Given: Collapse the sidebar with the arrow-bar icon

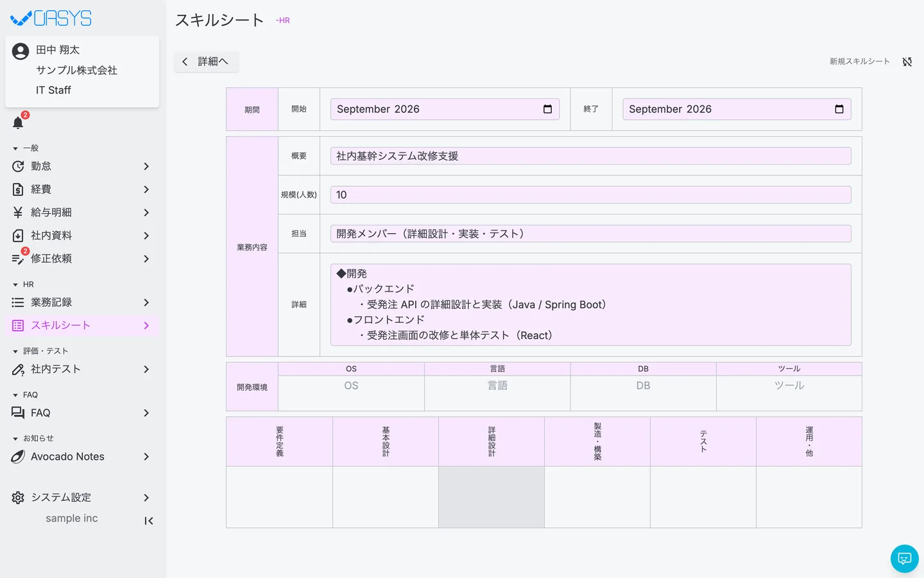Looking at the screenshot, I should [x=148, y=521].
